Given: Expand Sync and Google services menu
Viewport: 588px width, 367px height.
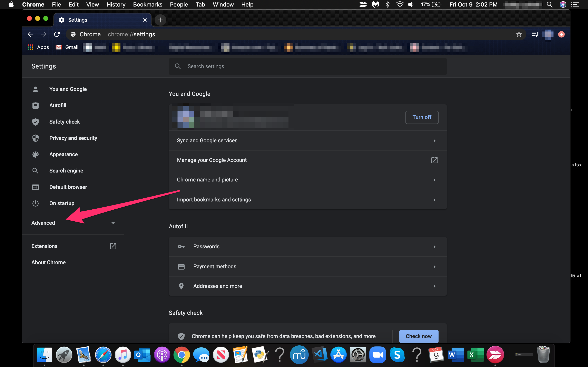Looking at the screenshot, I should pos(307,140).
